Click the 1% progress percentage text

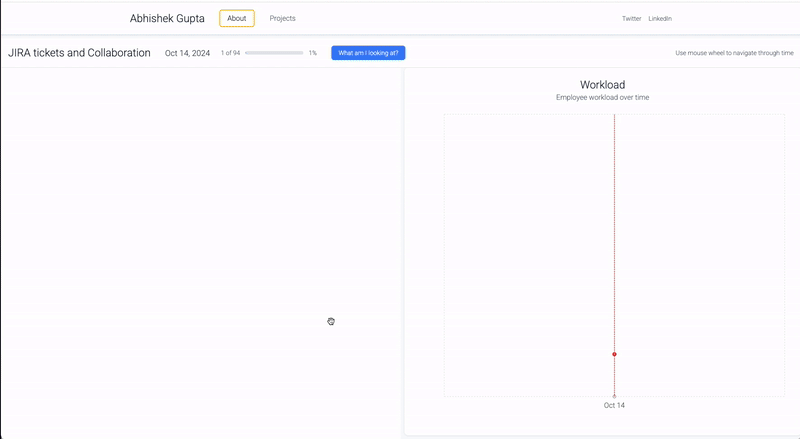pos(312,53)
